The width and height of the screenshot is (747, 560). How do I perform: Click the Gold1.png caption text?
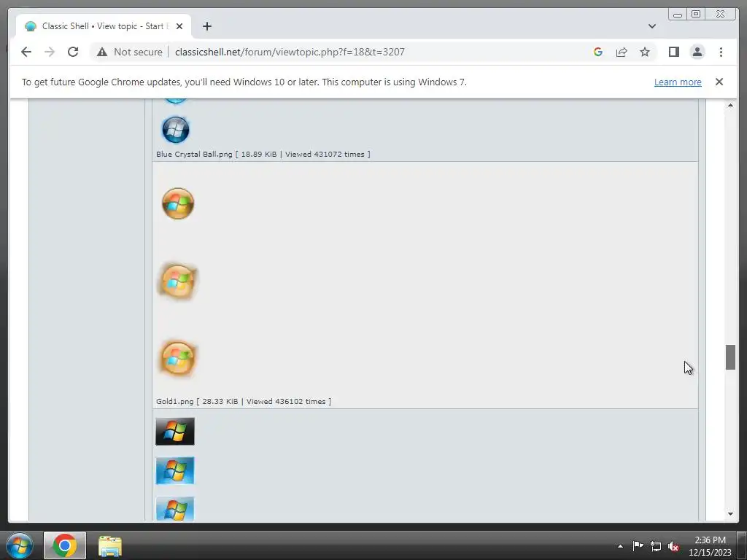pyautogui.click(x=244, y=402)
